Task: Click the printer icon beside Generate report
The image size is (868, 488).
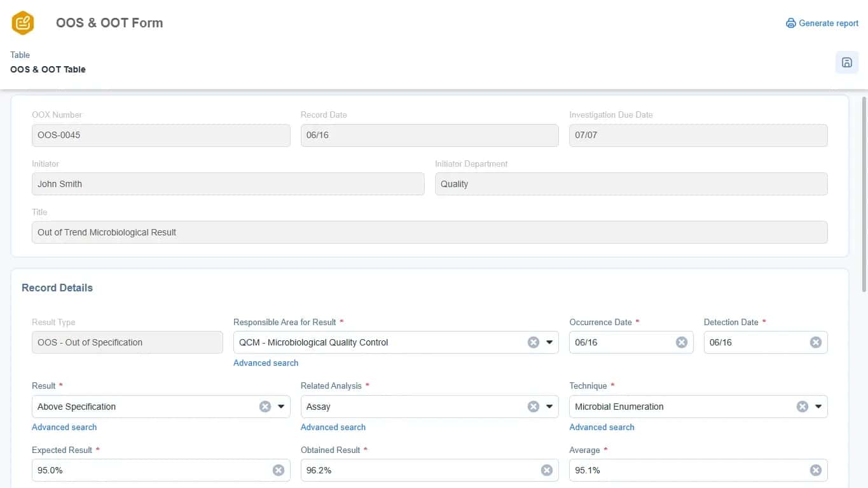Action: (791, 24)
